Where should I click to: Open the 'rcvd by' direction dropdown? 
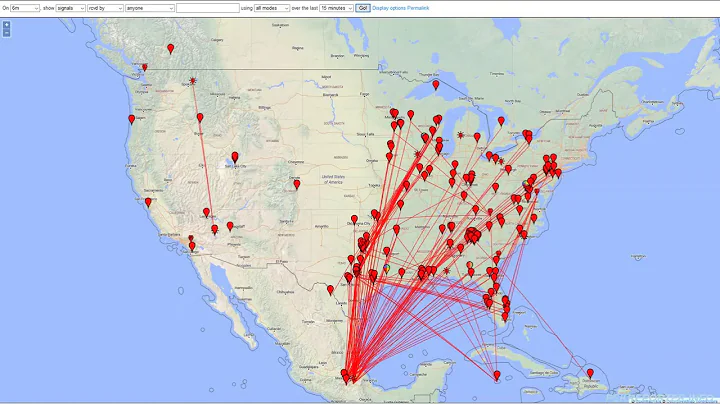point(105,8)
